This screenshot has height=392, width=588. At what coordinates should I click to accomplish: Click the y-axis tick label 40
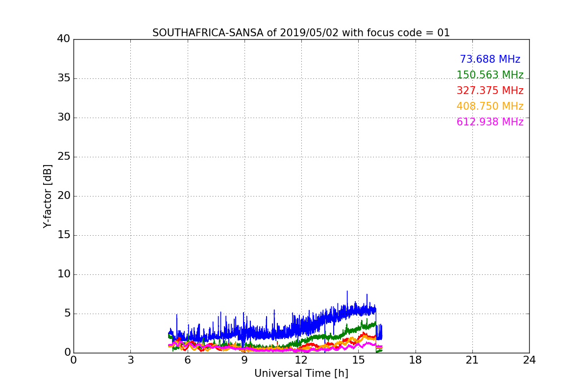(64, 39)
